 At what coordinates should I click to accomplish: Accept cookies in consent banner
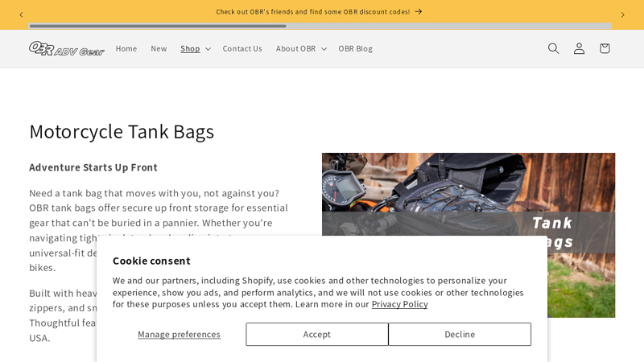(317, 334)
